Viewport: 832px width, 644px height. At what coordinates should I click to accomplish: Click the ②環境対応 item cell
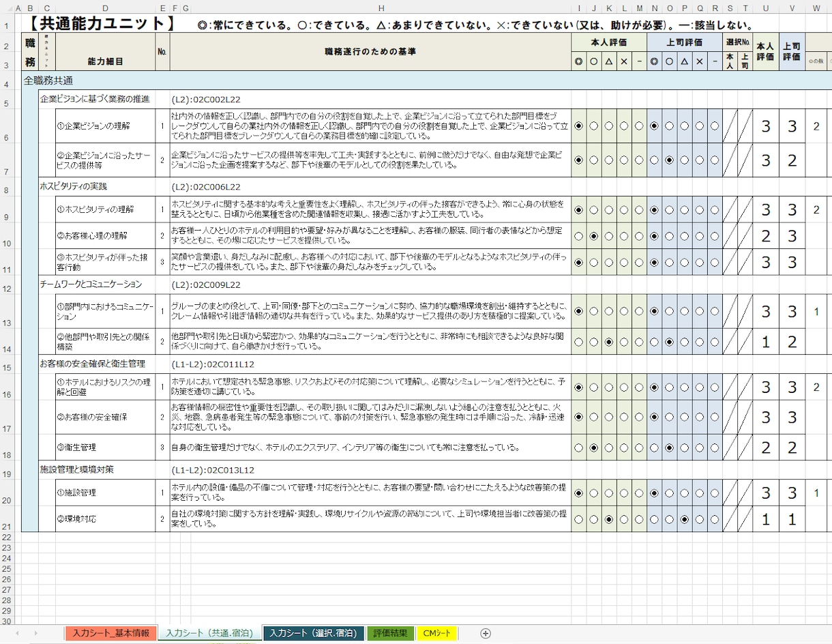tap(106, 519)
